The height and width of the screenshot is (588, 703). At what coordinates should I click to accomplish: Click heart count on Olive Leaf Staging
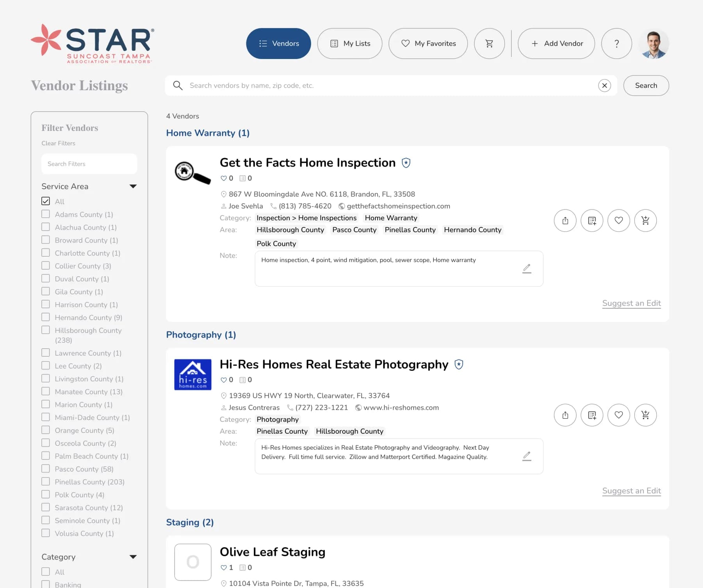(227, 567)
